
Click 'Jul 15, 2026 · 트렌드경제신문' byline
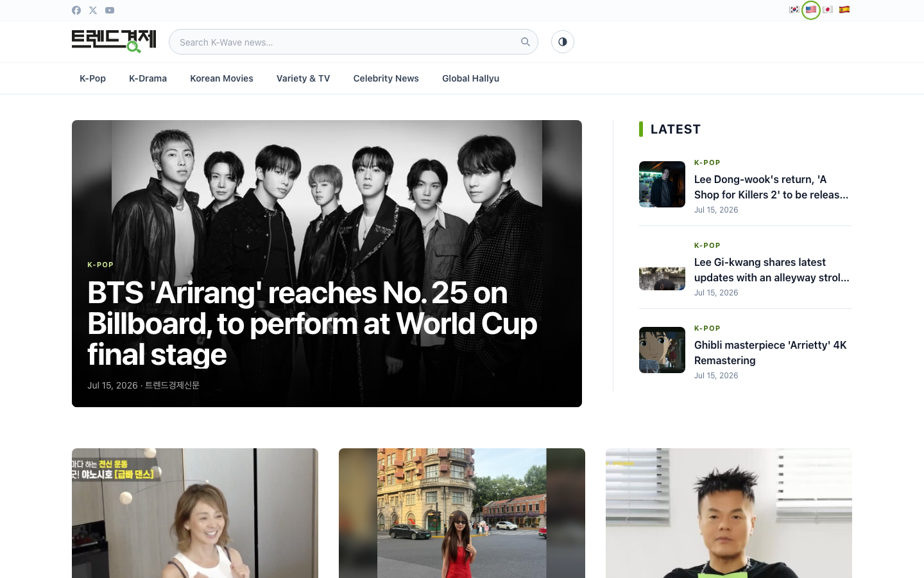click(143, 385)
